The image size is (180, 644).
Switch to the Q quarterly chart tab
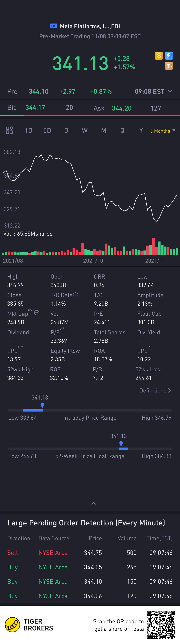(x=122, y=131)
